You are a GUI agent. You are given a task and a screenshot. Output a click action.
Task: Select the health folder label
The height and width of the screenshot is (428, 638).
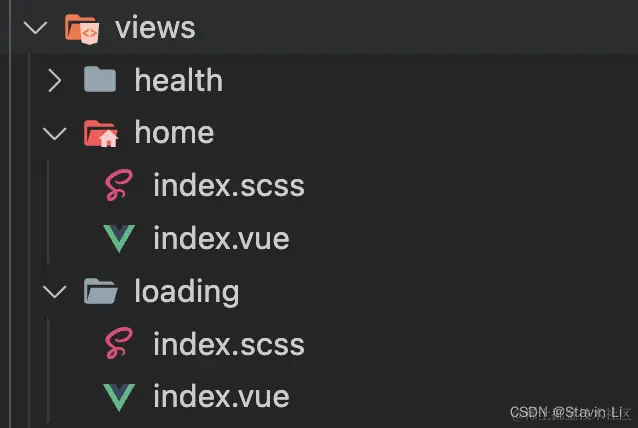click(x=179, y=80)
